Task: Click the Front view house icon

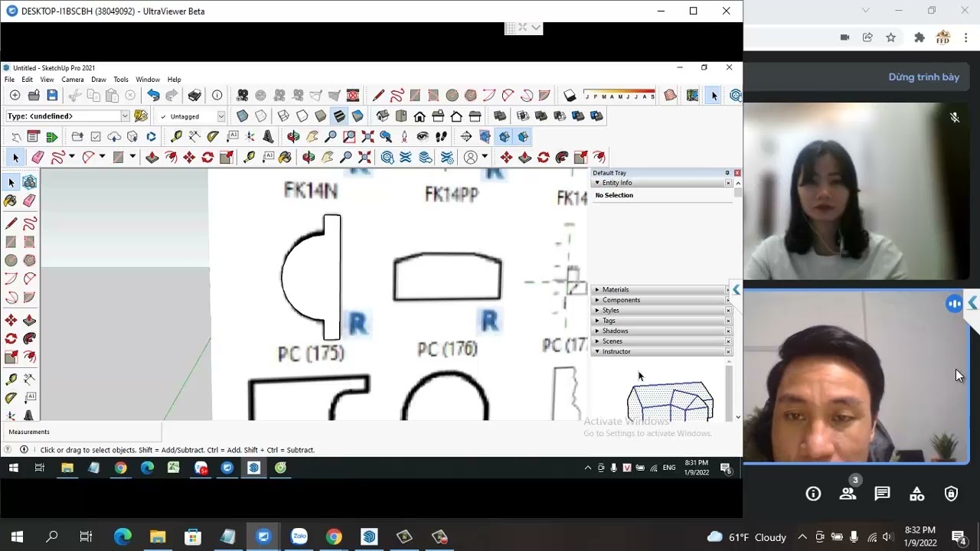Action: pos(420,116)
